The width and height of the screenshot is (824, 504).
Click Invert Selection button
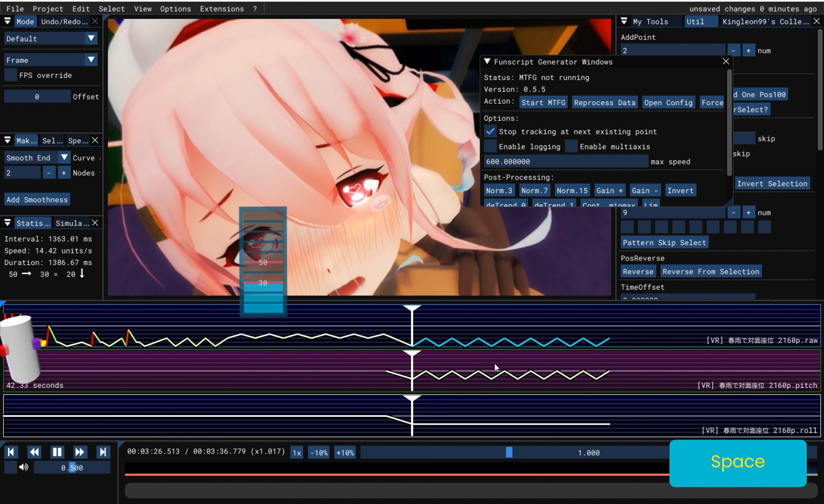[772, 183]
